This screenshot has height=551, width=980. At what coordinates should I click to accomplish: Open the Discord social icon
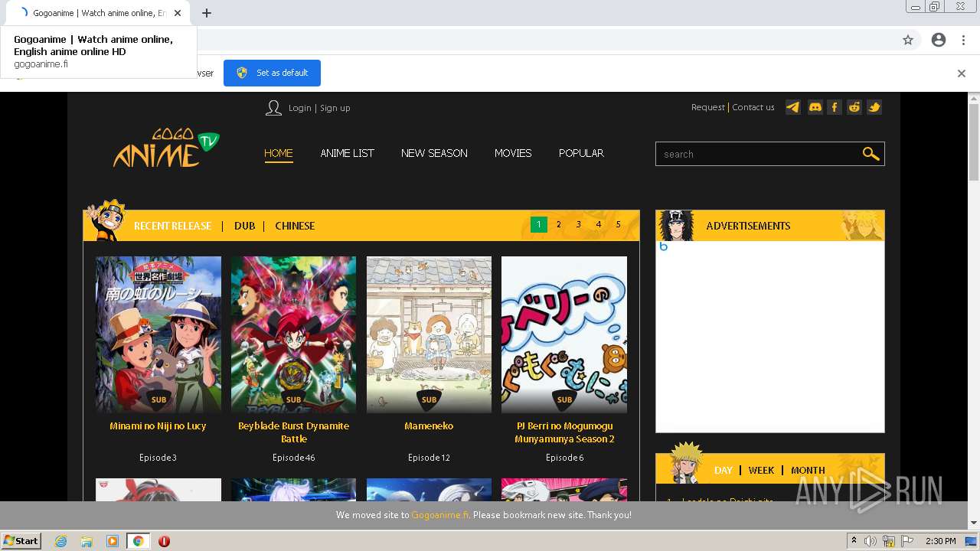tap(815, 107)
